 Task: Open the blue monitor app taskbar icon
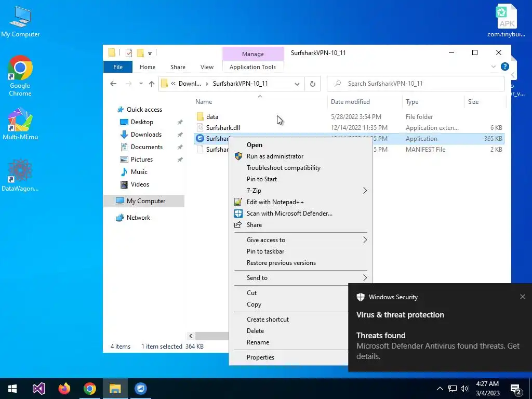tap(140, 389)
